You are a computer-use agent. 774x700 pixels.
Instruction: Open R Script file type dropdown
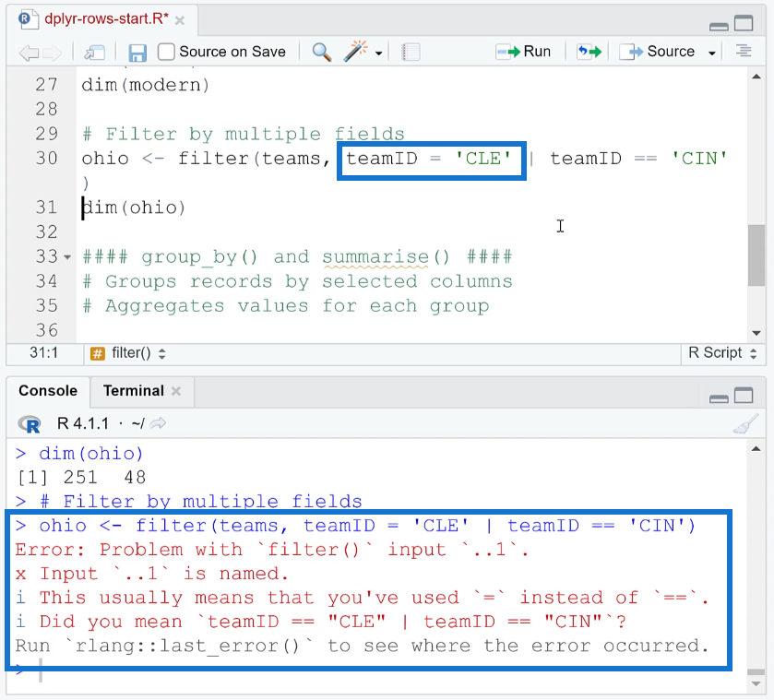pyautogui.click(x=722, y=353)
